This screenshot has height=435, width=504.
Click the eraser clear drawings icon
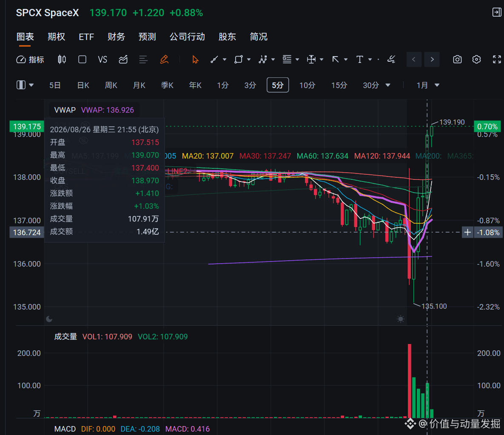[x=391, y=60]
